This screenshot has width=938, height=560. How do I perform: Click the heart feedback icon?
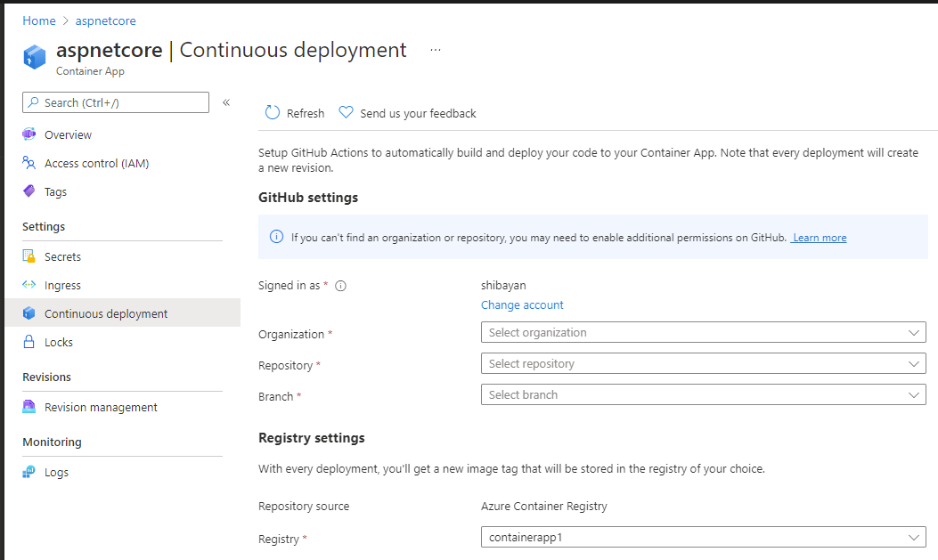coord(346,112)
